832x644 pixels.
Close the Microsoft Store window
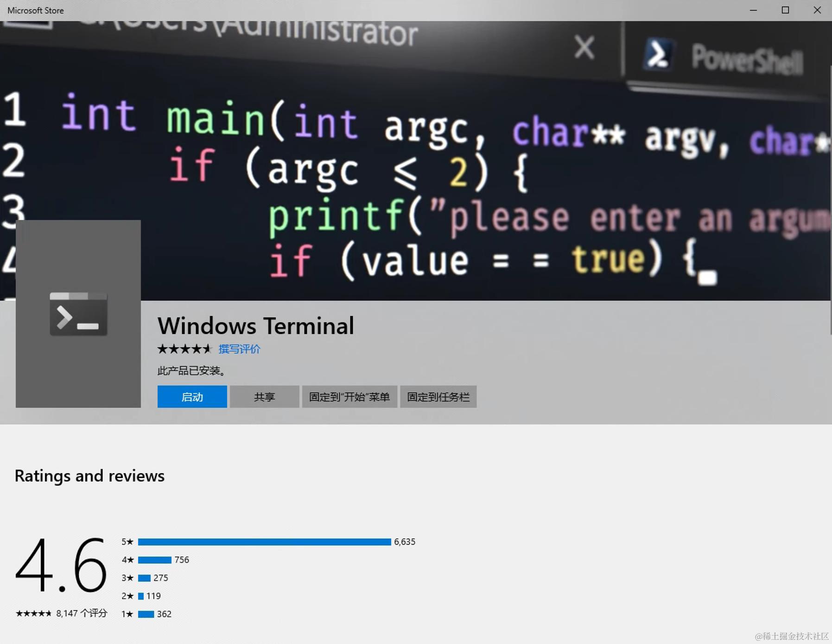[817, 10]
